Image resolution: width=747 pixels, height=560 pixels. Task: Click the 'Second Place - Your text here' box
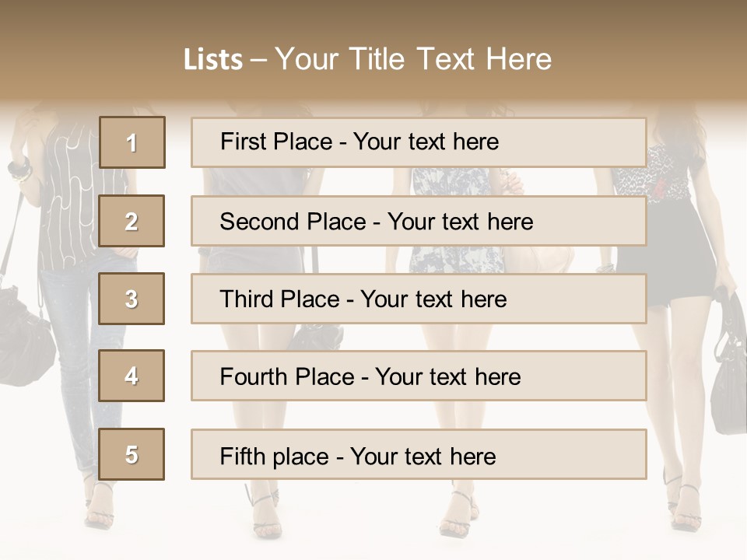click(419, 221)
